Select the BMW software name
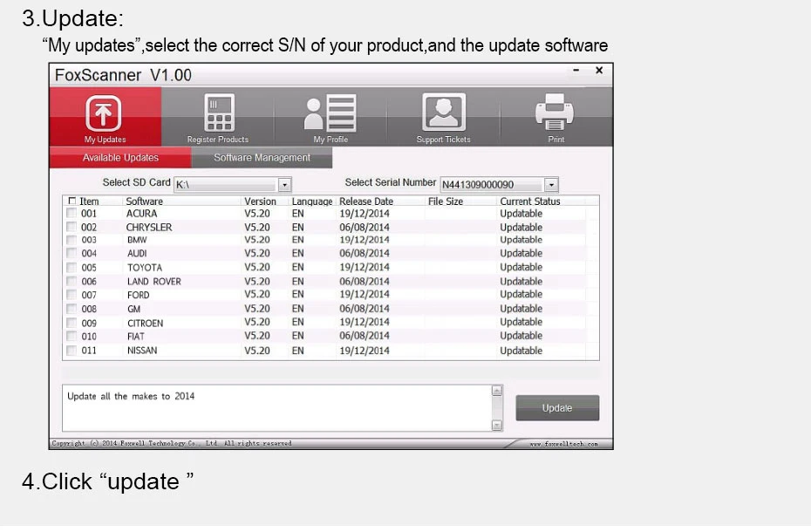The image size is (811, 532). click(x=137, y=240)
